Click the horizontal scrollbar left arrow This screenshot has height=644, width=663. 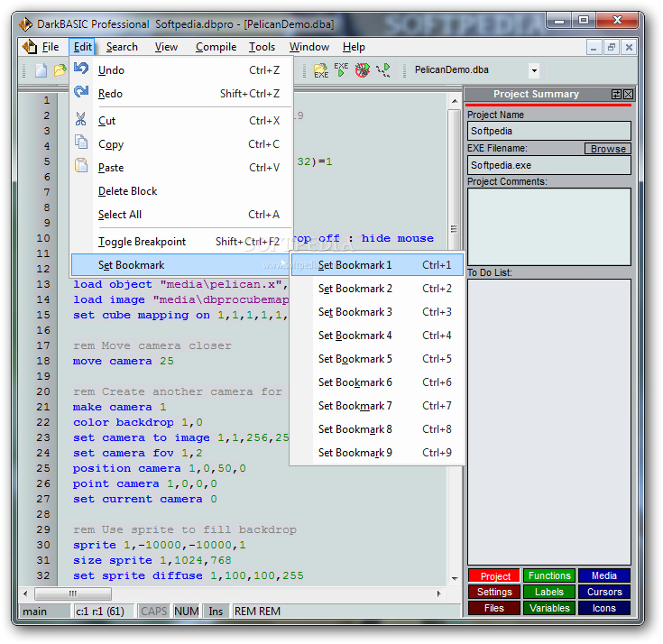click(x=25, y=593)
